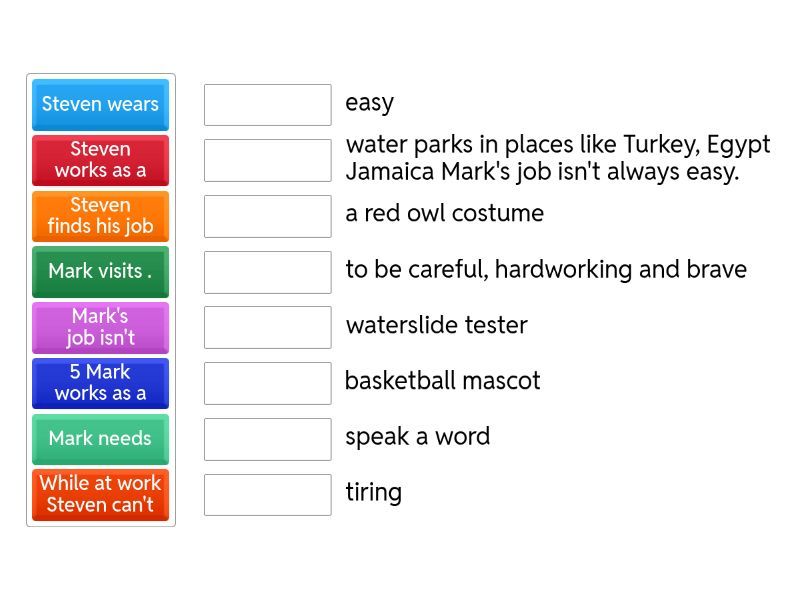Viewport: 800px width, 600px height.
Task: Select the dark green 'Mark visits' tile
Action: point(100,271)
